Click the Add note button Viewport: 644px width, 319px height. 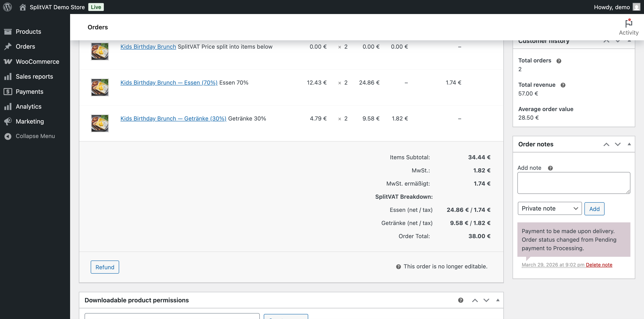(x=594, y=209)
